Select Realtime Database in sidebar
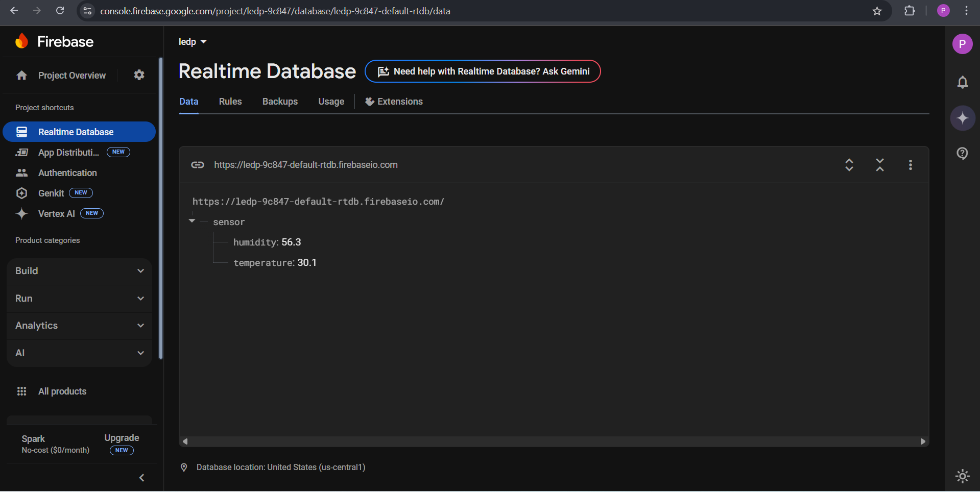Viewport: 980px width, 492px height. [80, 132]
